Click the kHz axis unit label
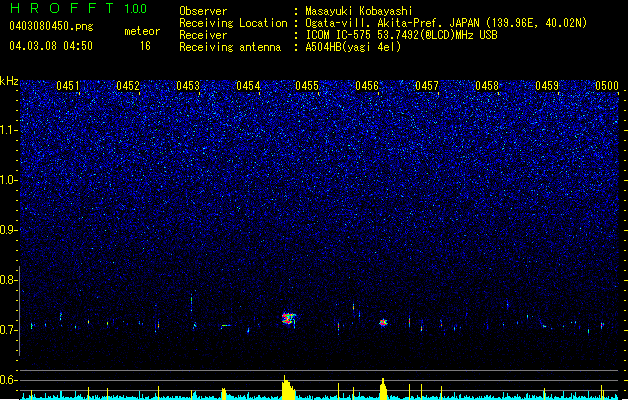 pos(9,81)
